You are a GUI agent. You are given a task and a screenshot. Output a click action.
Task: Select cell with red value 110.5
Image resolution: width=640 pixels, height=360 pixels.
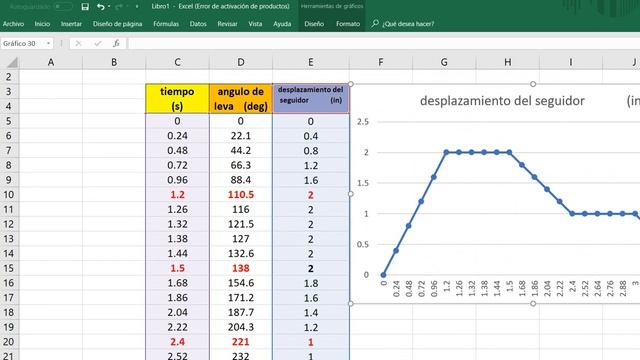click(241, 195)
